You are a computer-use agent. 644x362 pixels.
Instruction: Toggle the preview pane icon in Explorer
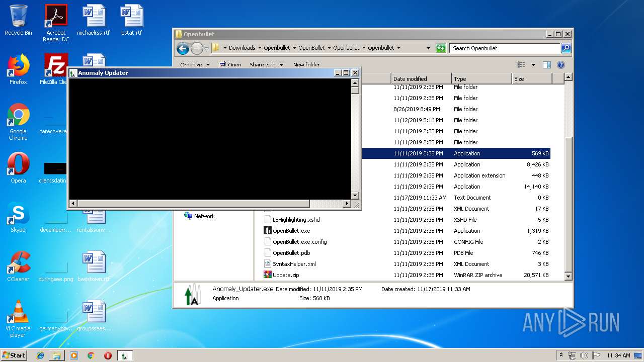(x=547, y=65)
